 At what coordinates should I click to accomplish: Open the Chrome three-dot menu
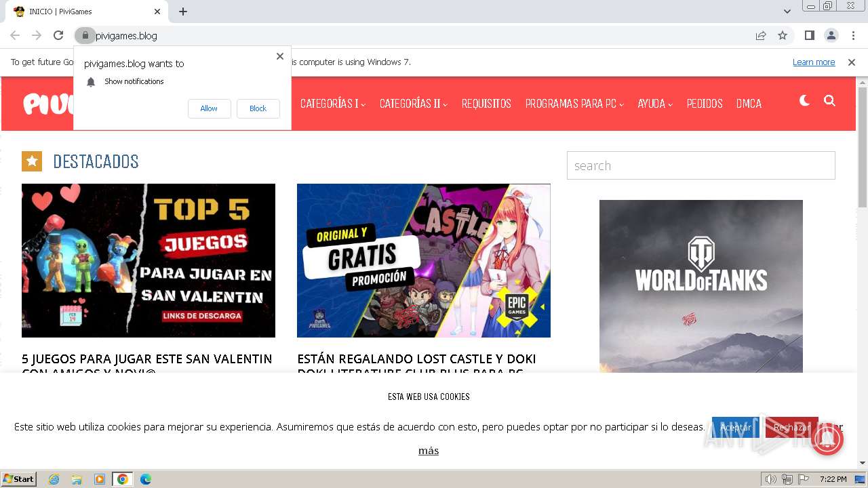[x=853, y=35]
